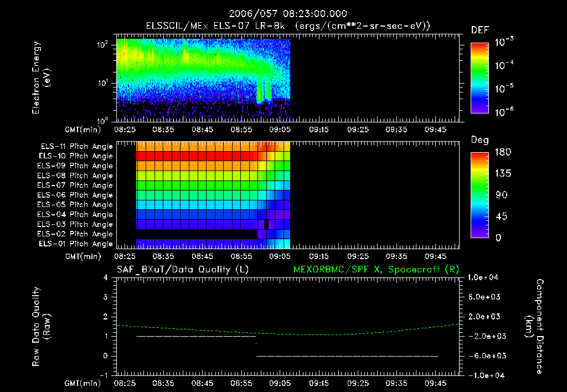
Task: Click the 10^-5 label on DEF scale
Action: (x=504, y=89)
